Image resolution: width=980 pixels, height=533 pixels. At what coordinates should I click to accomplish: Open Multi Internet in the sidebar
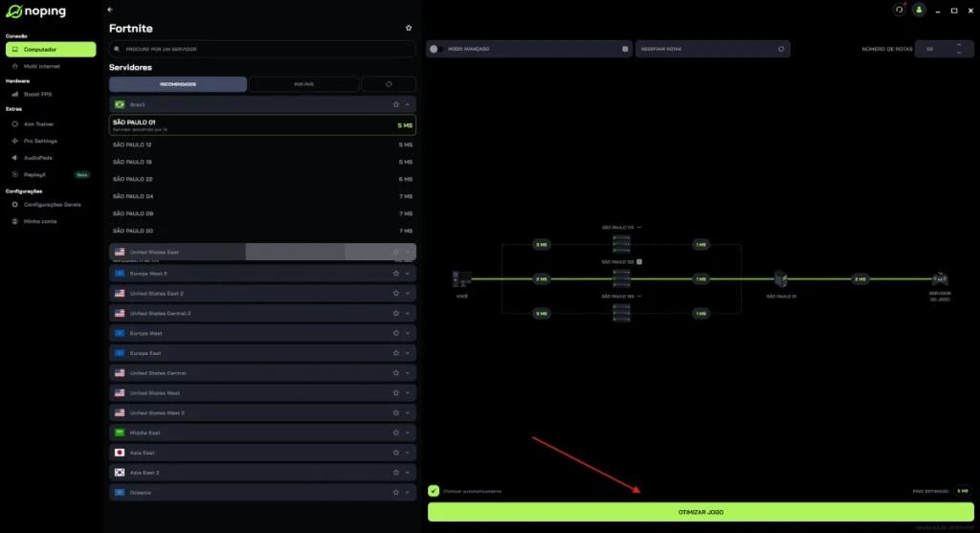(x=42, y=66)
